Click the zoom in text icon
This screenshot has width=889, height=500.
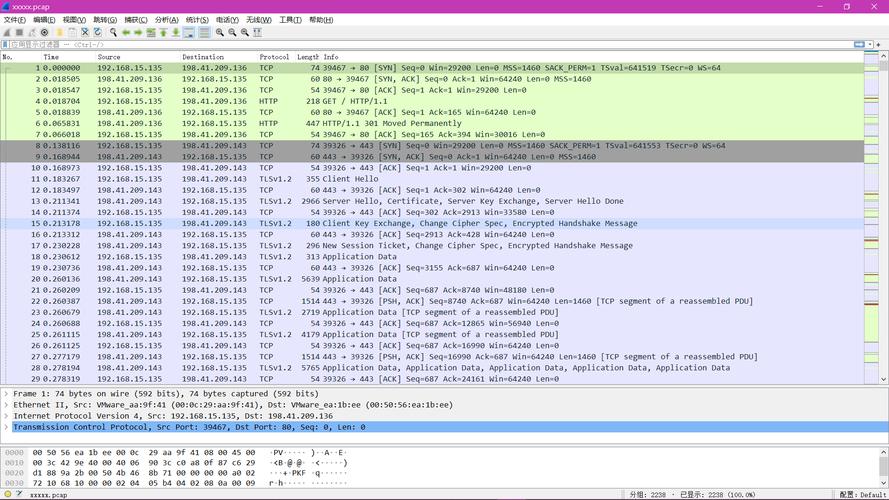(220, 33)
